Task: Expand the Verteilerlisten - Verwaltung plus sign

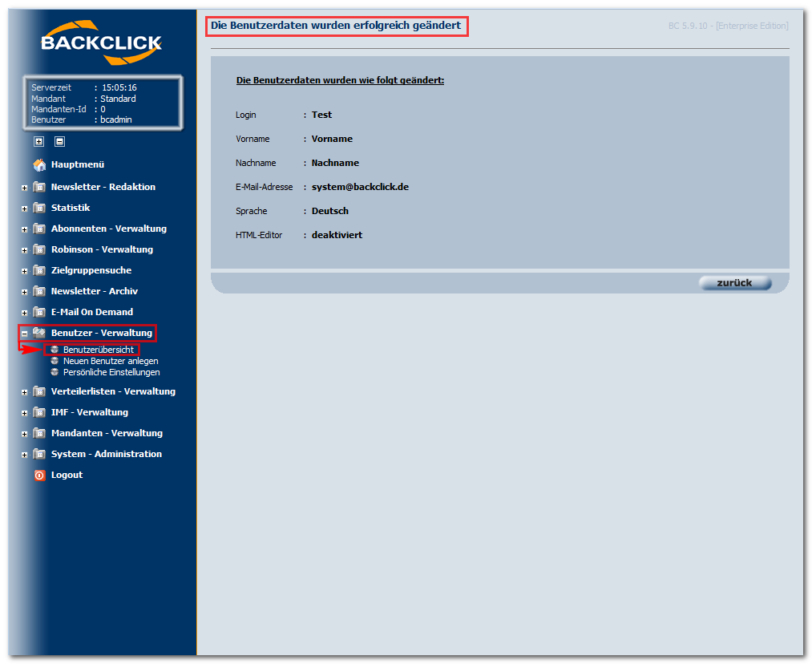Action: (x=24, y=393)
